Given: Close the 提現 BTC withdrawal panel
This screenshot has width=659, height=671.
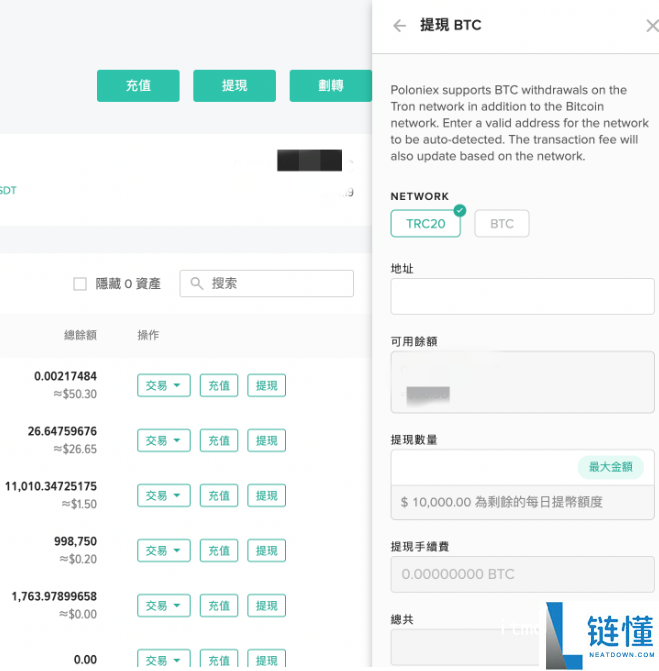Looking at the screenshot, I should pyautogui.click(x=652, y=26).
